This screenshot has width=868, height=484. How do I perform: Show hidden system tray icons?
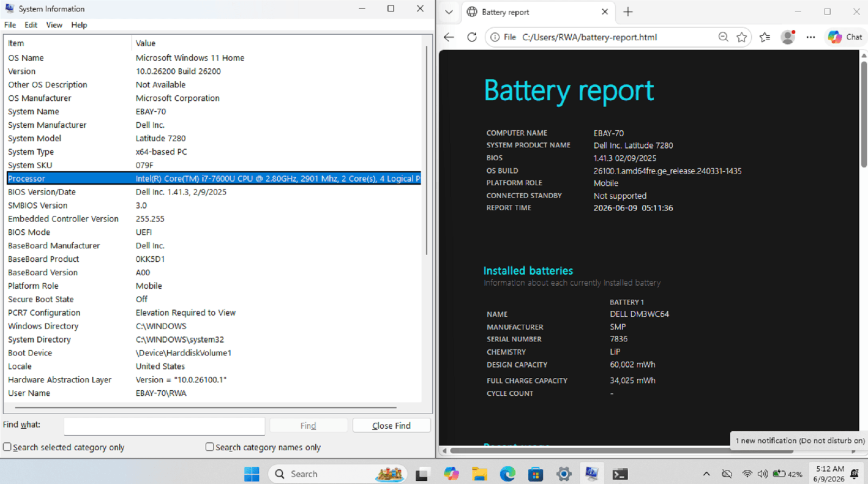coord(706,474)
